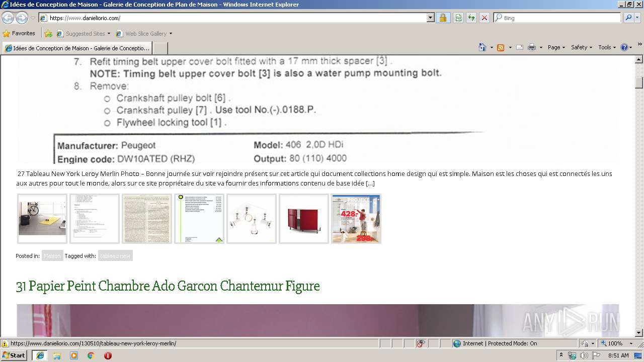Screen dimensions: 644x362
Task: Open the 100% zoom level control
Action: tap(616, 343)
